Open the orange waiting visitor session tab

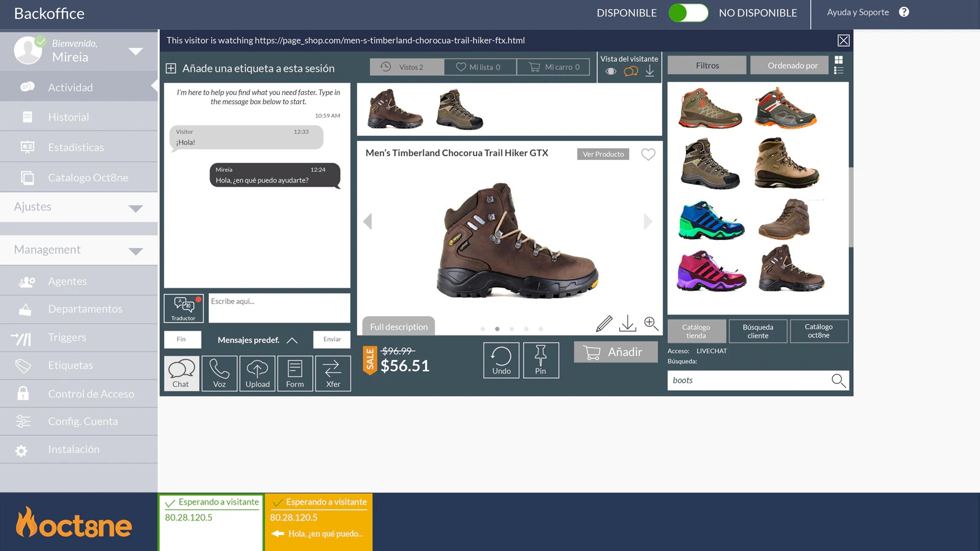click(x=318, y=522)
